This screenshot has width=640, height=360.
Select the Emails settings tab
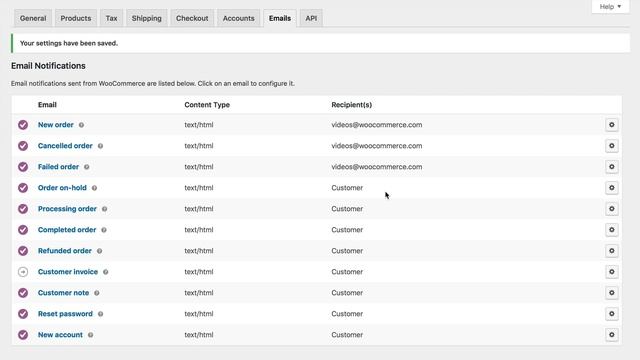click(x=280, y=18)
